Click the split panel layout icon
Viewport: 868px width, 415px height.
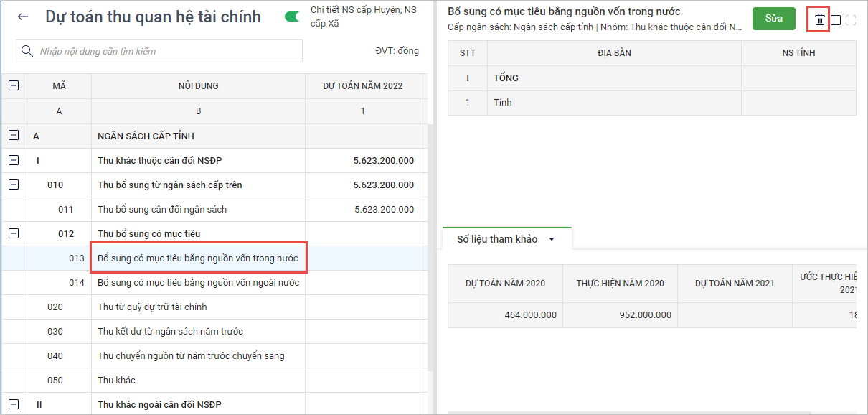point(836,20)
